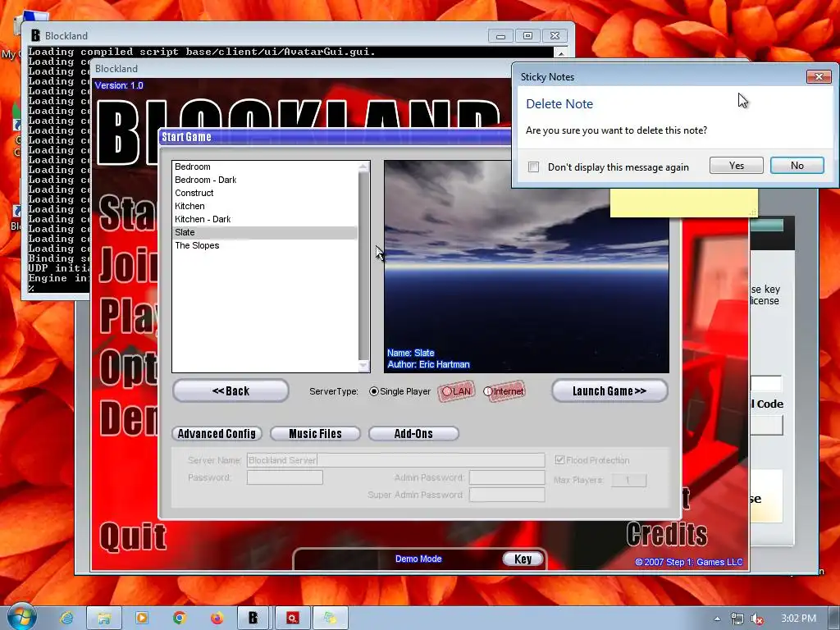
Task: Click console window scroll up arrow
Action: tap(561, 53)
